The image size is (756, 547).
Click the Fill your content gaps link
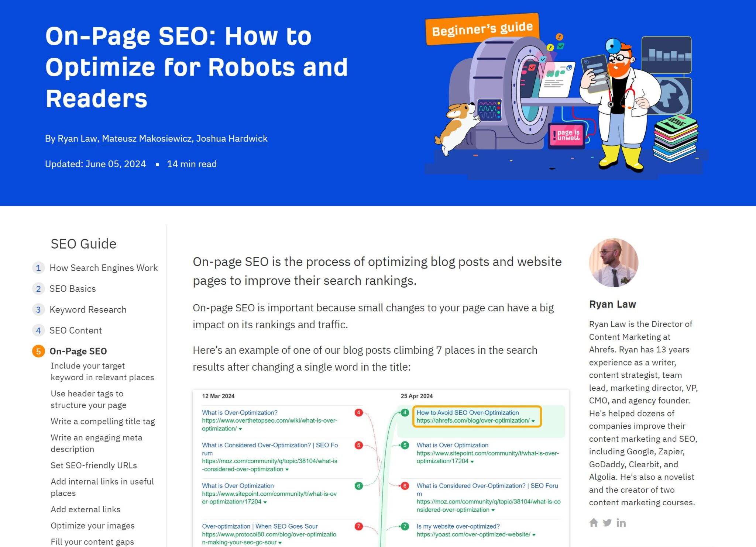pos(91,541)
